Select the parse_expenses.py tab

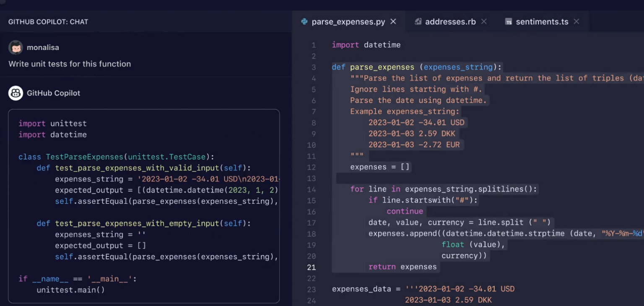[x=348, y=21]
